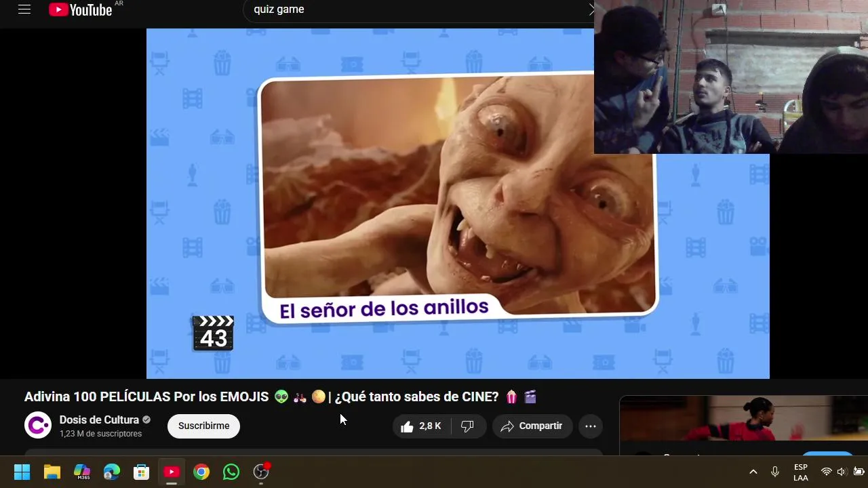Open File Explorer from the taskbar
Screen dimensions: 868x488
pyautogui.click(x=52, y=472)
